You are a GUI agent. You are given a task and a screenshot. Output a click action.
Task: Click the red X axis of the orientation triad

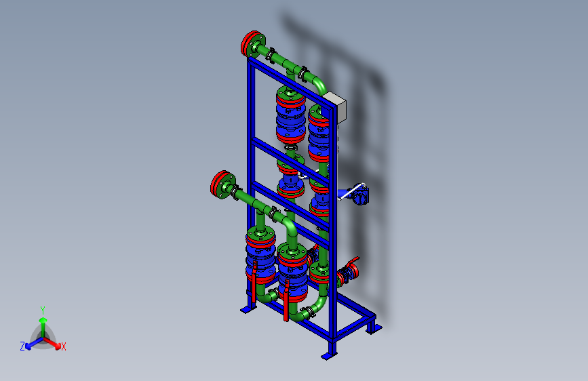pos(53,343)
